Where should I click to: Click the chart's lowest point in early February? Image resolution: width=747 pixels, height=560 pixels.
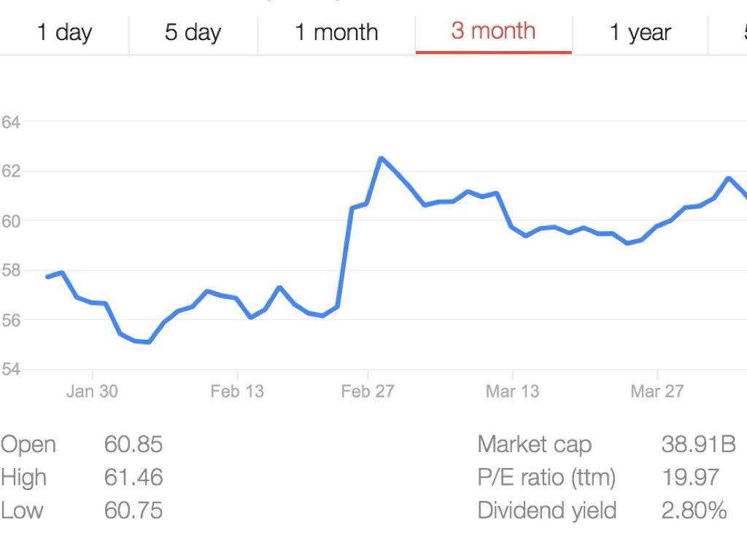tap(149, 341)
